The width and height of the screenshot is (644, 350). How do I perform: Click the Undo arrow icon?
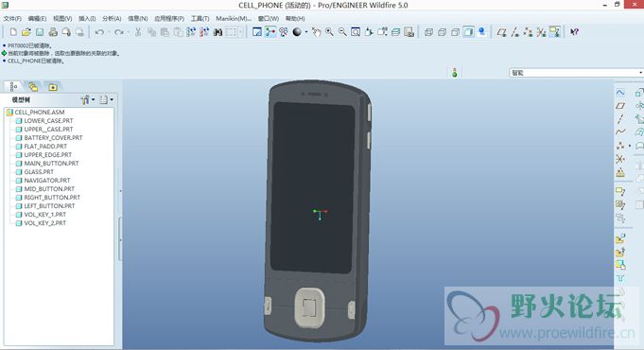[99, 32]
